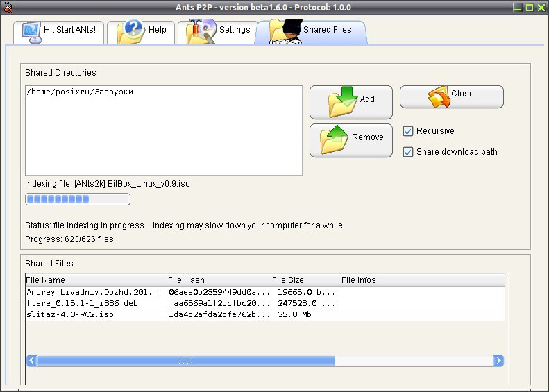549x392 pixels.
Task: Remove the selected shared directory
Action: pos(350,140)
